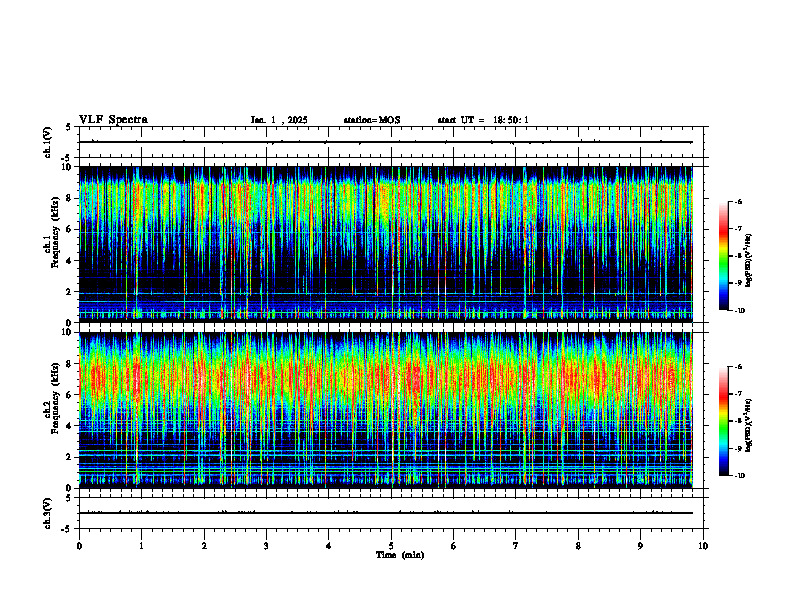Click the "station=MOS" header label

372,120
